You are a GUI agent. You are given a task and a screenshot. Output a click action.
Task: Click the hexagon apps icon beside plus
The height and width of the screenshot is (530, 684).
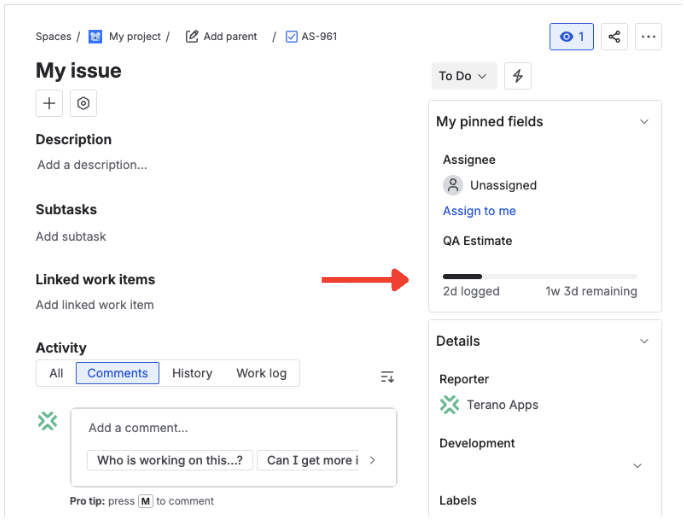tap(83, 103)
